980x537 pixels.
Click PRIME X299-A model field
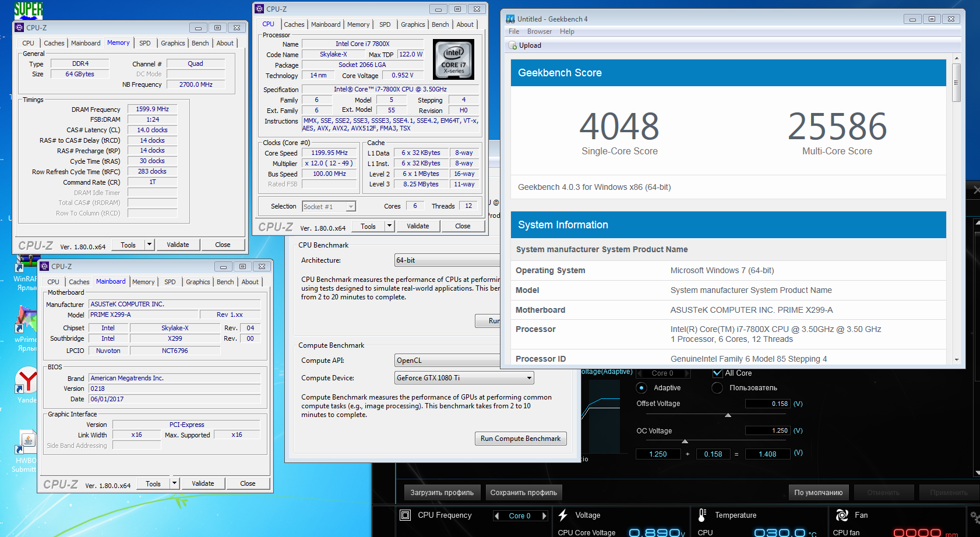click(x=143, y=315)
